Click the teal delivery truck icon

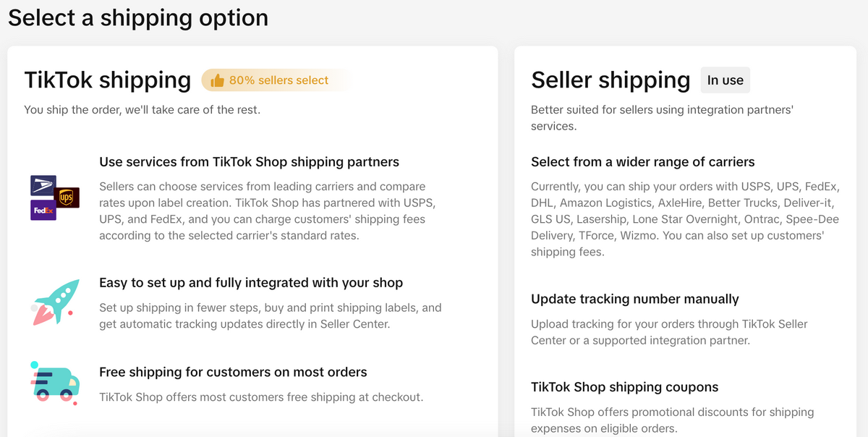coord(55,384)
